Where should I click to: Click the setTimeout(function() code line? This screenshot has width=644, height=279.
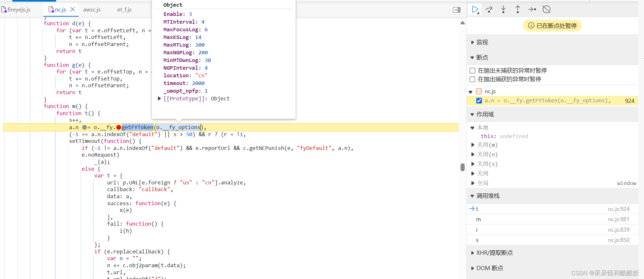tap(105, 141)
